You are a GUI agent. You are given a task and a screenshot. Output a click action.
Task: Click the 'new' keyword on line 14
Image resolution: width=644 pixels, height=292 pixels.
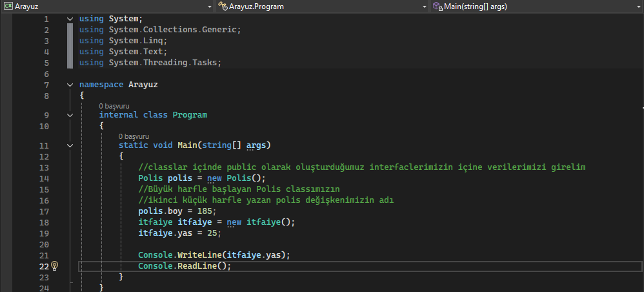point(215,178)
